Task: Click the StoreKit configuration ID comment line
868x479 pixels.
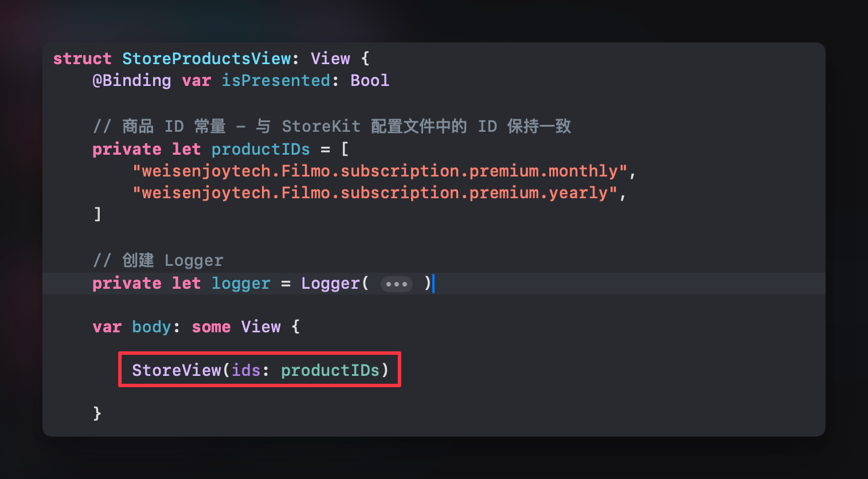Action: tap(331, 127)
